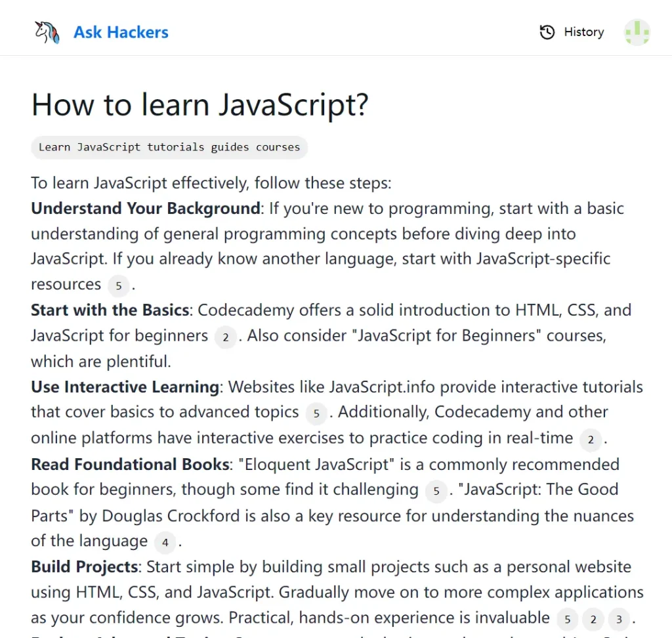Open citation 4 after 'nuances of the language'
Screen dimensions: 672x638
click(165, 542)
